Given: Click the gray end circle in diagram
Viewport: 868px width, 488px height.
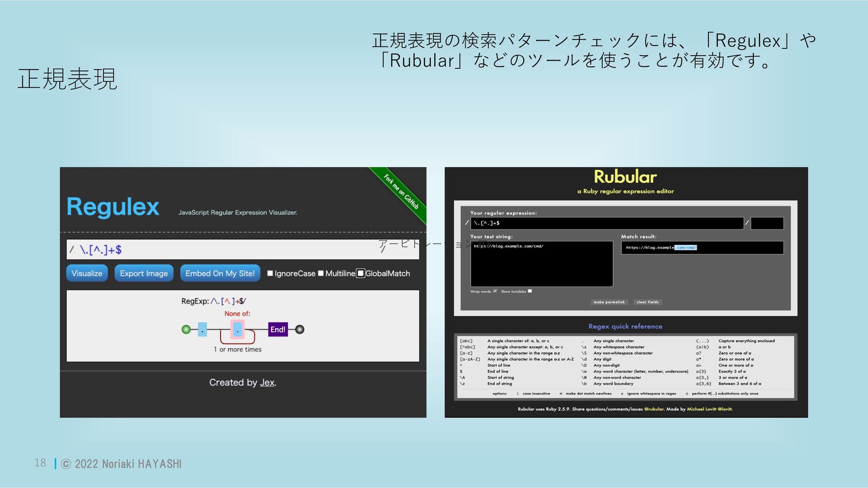Looking at the screenshot, I should 300,329.
